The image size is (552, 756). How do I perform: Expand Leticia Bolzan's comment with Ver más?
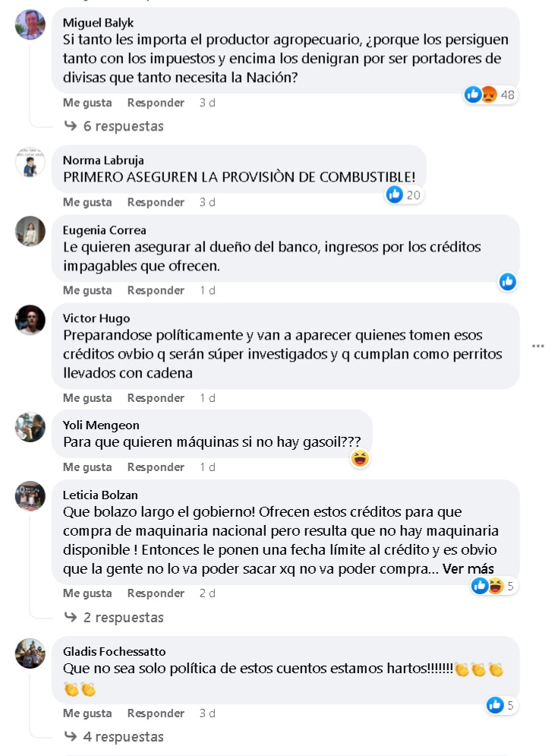468,569
